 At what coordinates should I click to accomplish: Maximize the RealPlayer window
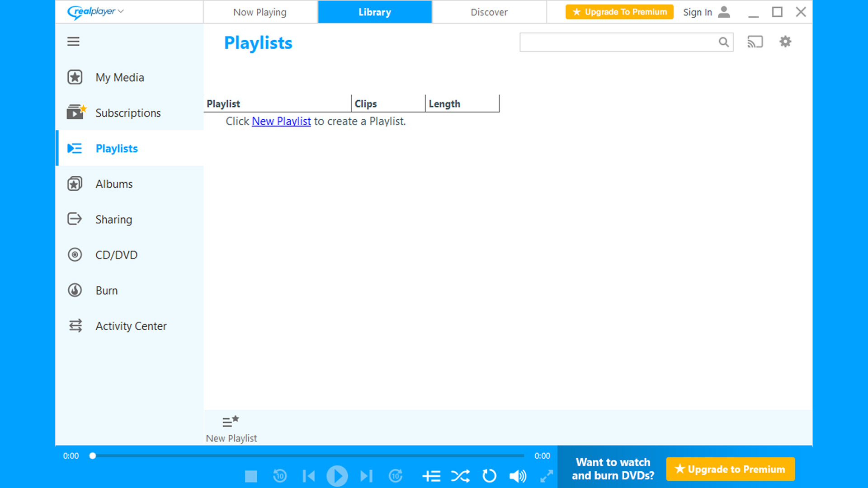pyautogui.click(x=777, y=12)
